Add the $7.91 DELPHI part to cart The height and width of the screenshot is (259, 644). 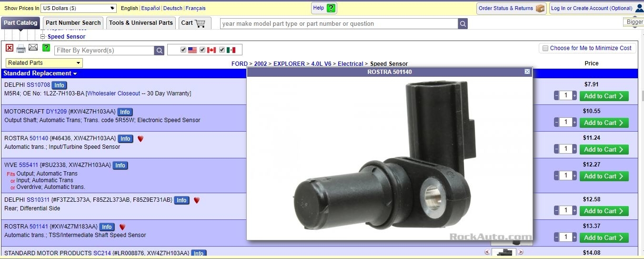[604, 96]
